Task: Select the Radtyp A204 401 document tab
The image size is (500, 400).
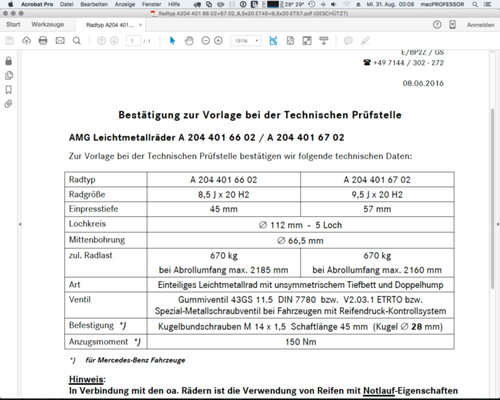Action: click(x=110, y=25)
